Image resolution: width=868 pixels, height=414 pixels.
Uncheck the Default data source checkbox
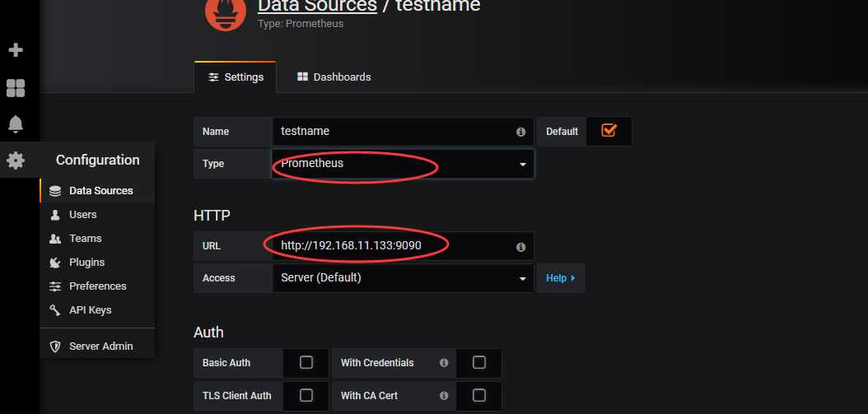[609, 131]
